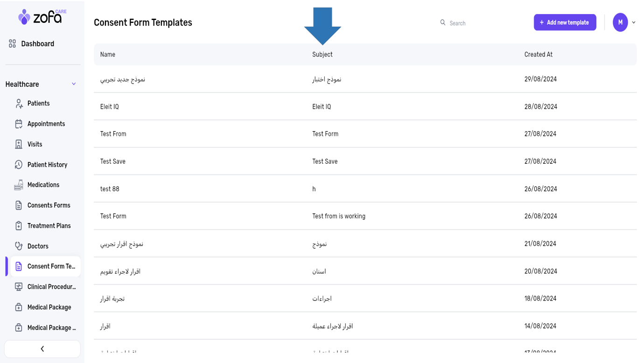Open the Eleit IQ template row
Screen dimensions: 644x363
tap(110, 107)
